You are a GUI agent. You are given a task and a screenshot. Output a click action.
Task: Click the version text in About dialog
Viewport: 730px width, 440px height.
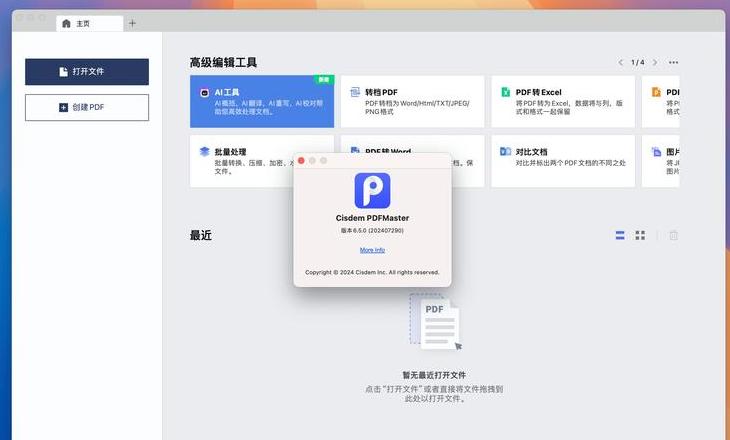coord(372,230)
